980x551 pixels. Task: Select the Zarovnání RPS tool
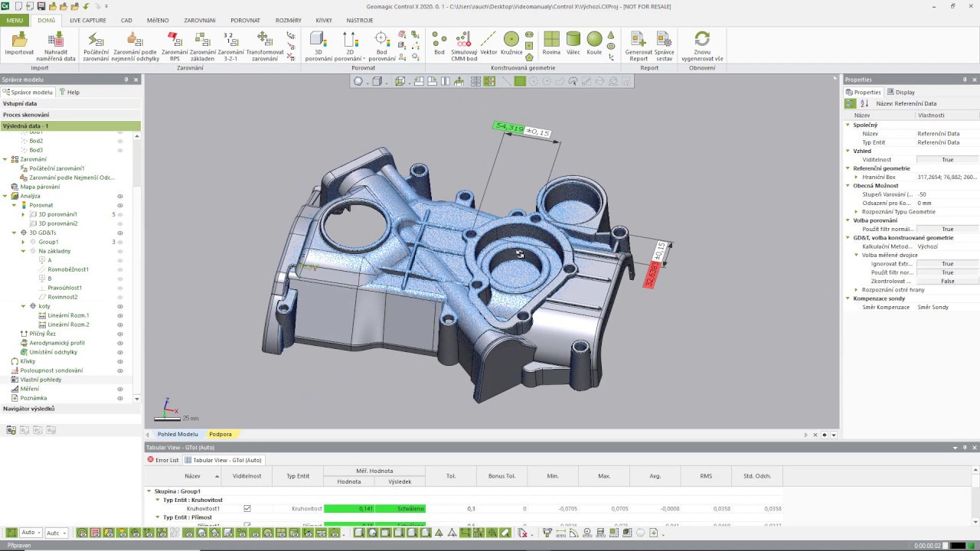[x=174, y=40]
